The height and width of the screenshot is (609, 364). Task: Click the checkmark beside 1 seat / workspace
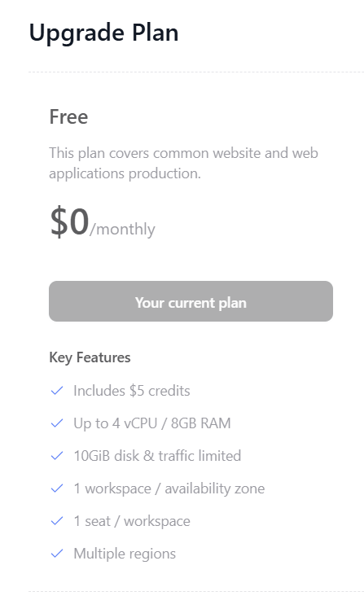[x=57, y=521]
